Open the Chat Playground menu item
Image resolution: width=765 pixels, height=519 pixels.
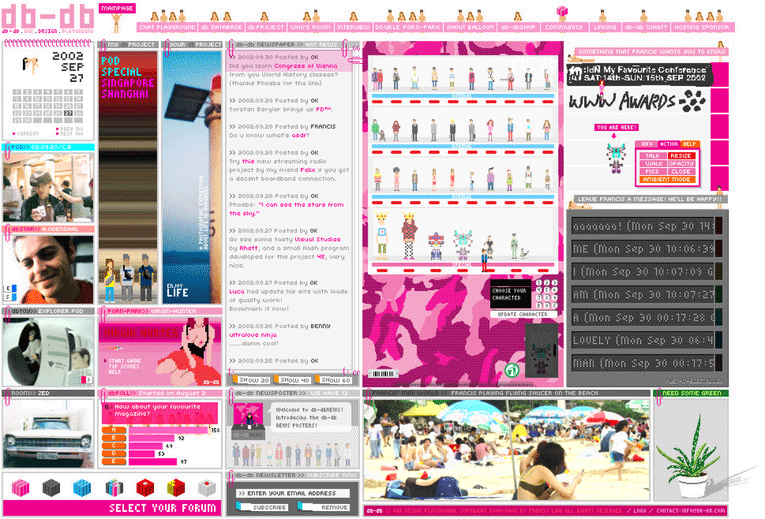pos(167,27)
